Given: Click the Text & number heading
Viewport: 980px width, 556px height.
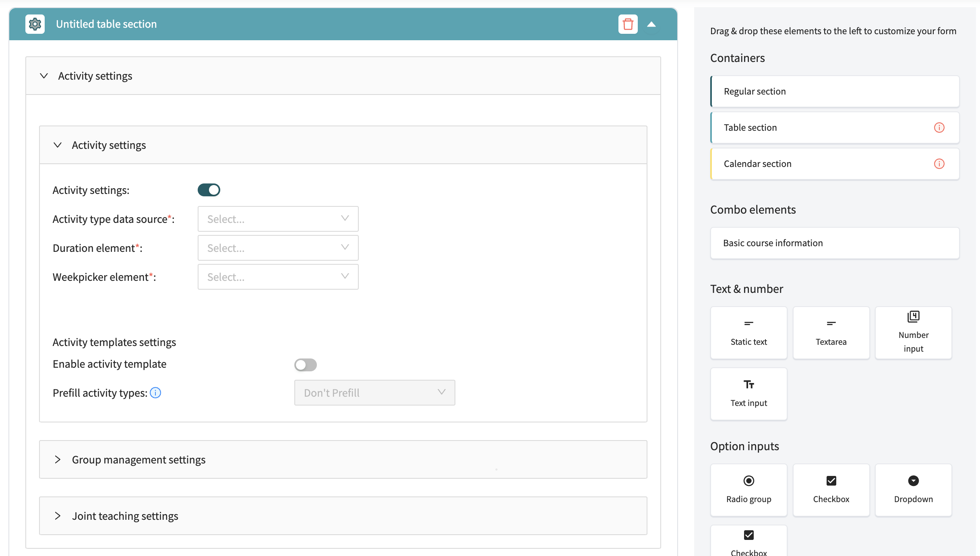Looking at the screenshot, I should click(x=746, y=289).
